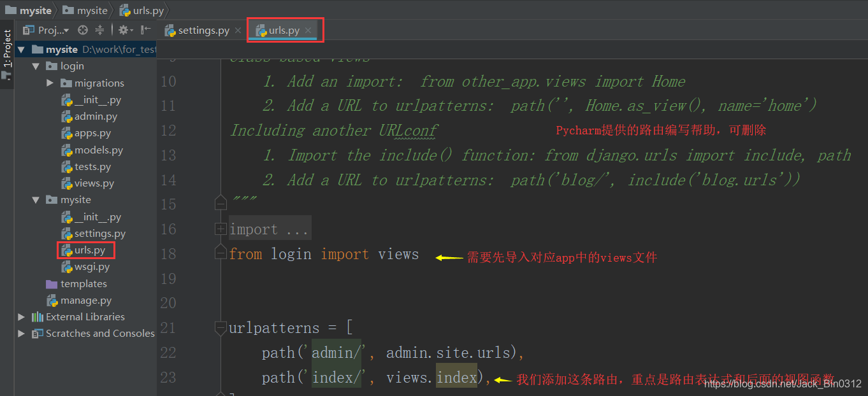Select wsgi.py in project tree

coord(85,267)
